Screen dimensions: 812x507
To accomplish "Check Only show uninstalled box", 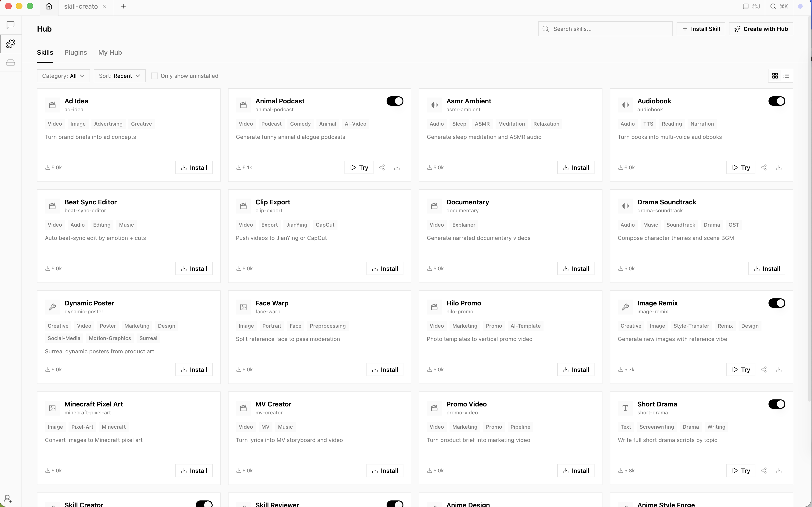I will pyautogui.click(x=155, y=76).
